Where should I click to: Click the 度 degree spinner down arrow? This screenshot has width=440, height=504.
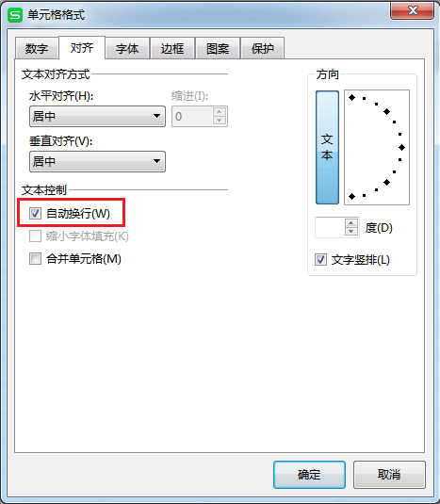351,232
